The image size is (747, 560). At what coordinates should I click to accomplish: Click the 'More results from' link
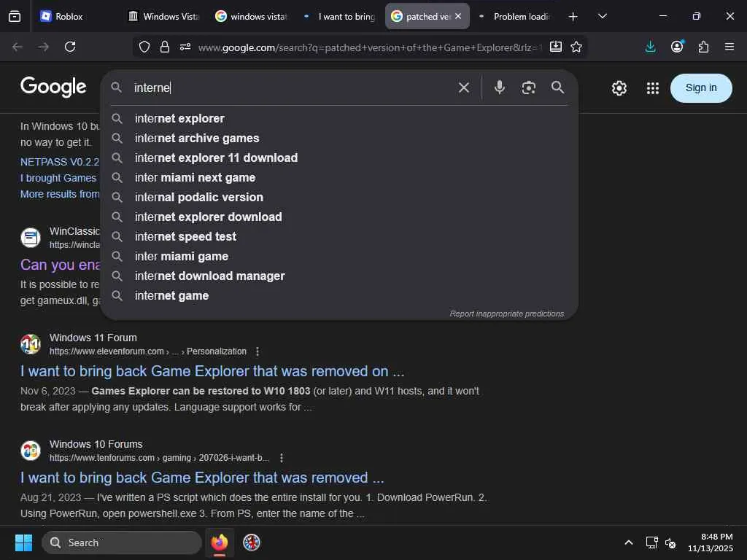[60, 194]
